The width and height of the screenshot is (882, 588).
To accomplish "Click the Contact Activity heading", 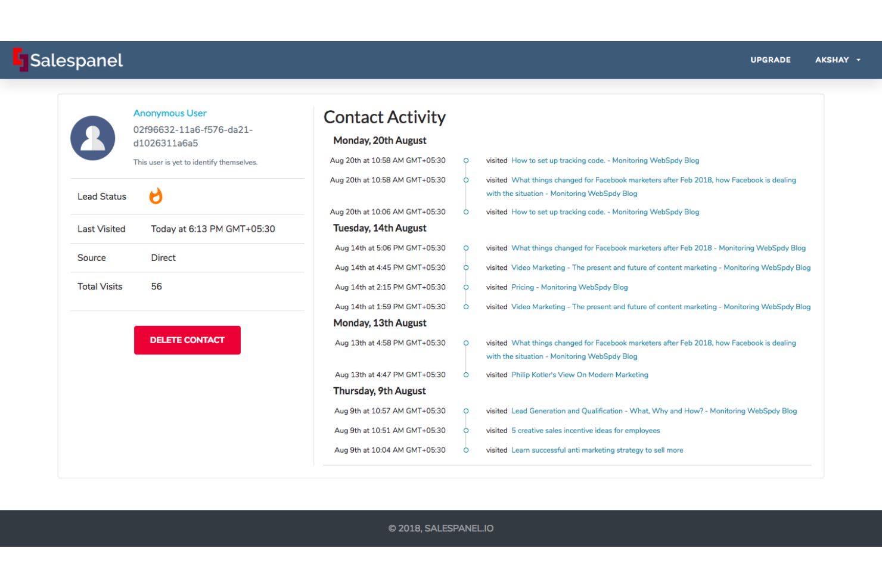I will coord(384,117).
